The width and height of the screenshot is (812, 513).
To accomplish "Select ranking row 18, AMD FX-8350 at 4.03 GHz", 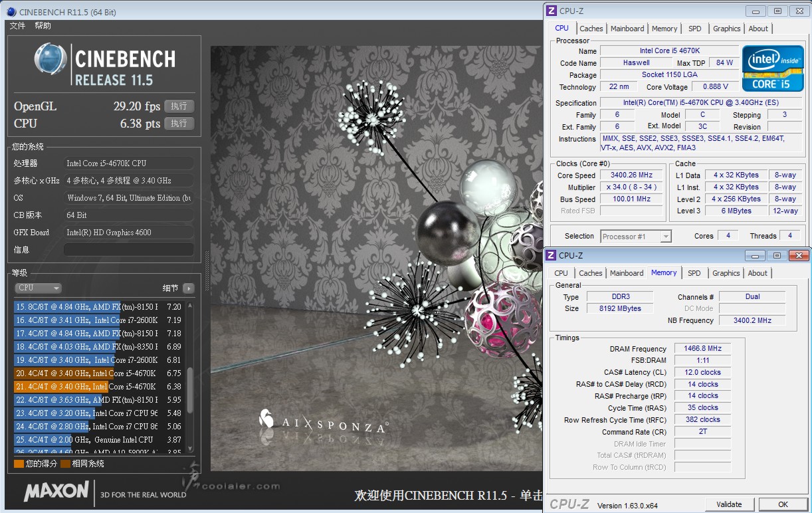I will click(x=99, y=347).
